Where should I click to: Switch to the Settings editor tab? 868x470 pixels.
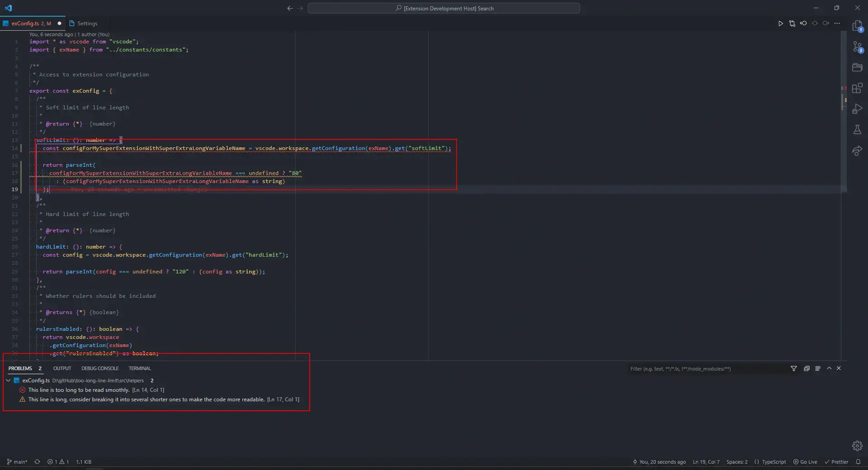[84, 23]
